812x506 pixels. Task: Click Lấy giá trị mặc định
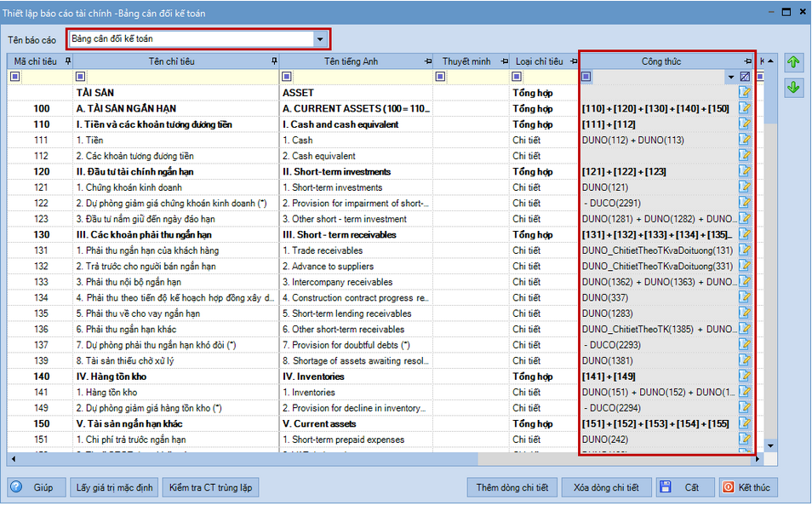(114, 487)
